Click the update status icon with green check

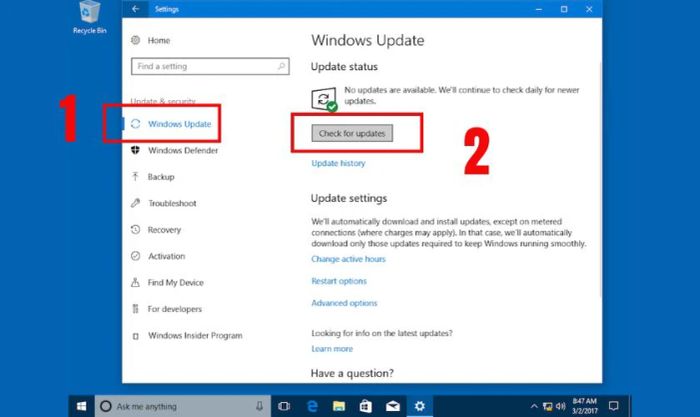(x=324, y=100)
